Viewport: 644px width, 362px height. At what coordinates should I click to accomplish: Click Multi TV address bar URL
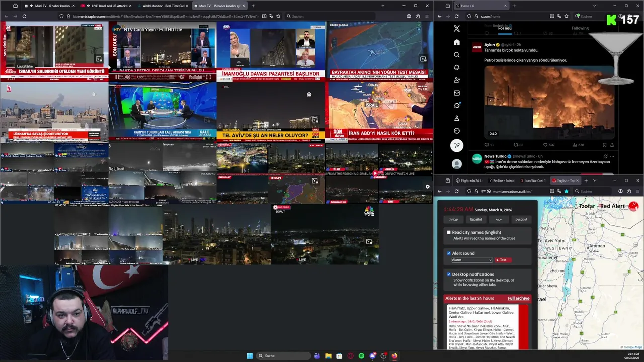click(166, 16)
